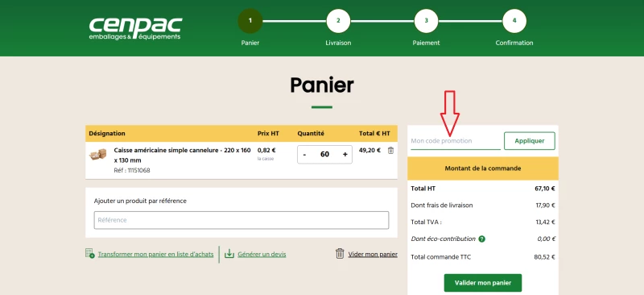The image size is (644, 295).
Task: Select the Réf : 11151068 text
Action: tap(132, 170)
